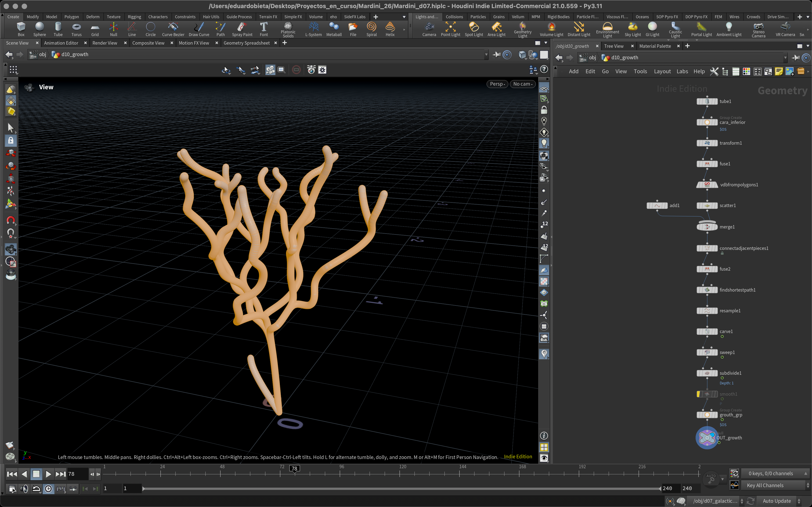Click the OUT_growth null node
812x507 pixels.
pyautogui.click(x=707, y=438)
